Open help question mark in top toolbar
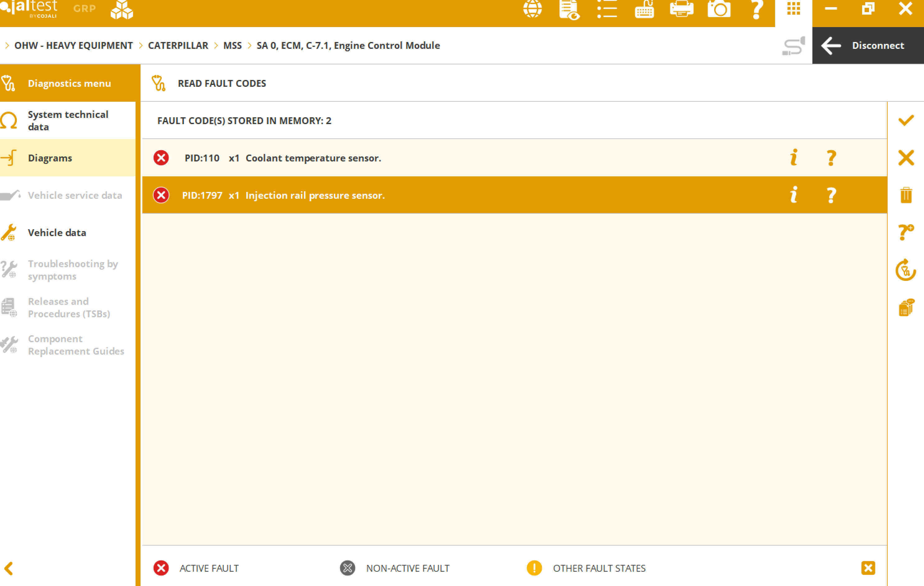 (757, 10)
